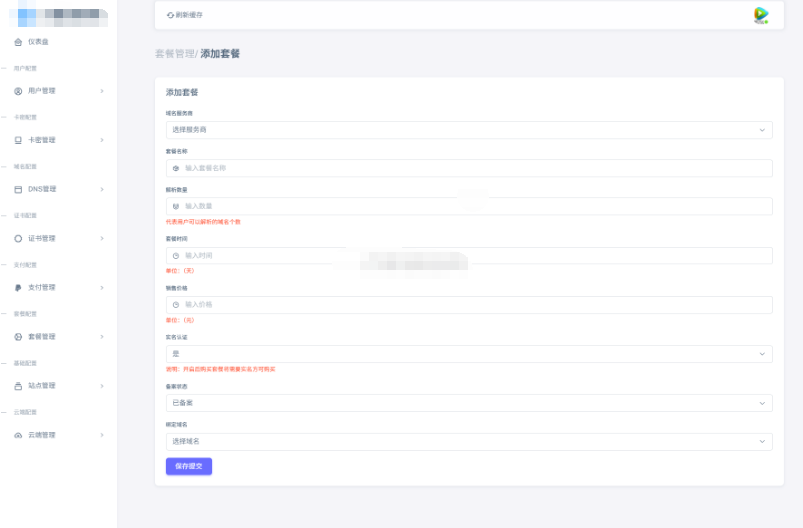Click the 云端管理 cloud icon
803x528 pixels.
coord(18,435)
